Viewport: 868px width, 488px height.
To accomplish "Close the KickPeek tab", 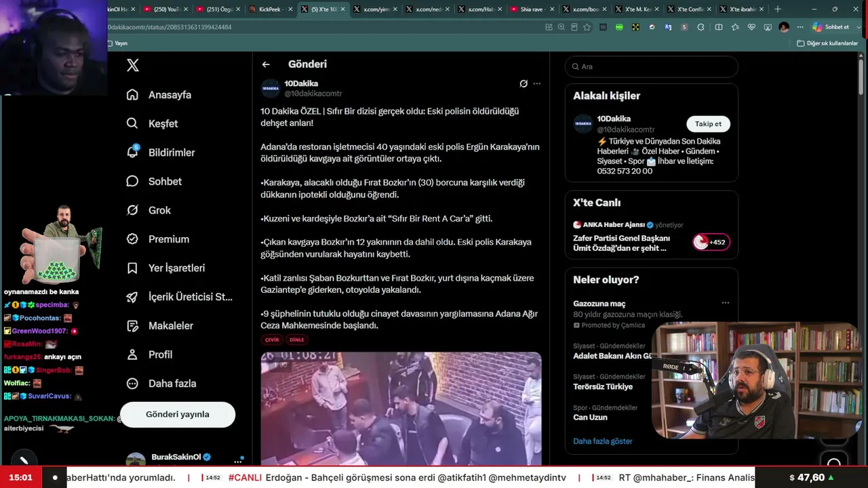I will click(x=290, y=9).
